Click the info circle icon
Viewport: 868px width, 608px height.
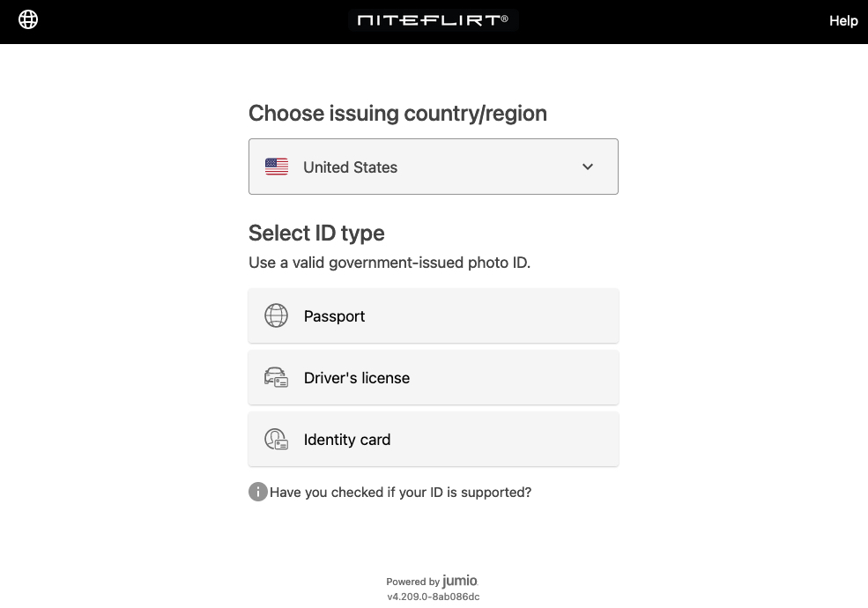point(258,492)
